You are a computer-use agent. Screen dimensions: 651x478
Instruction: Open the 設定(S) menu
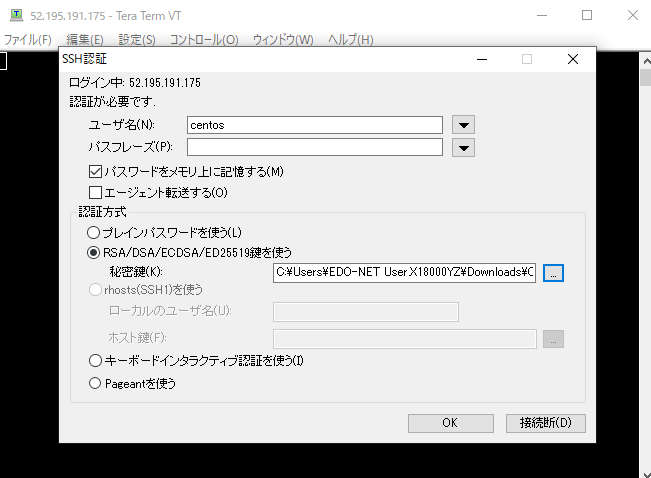[x=137, y=40]
